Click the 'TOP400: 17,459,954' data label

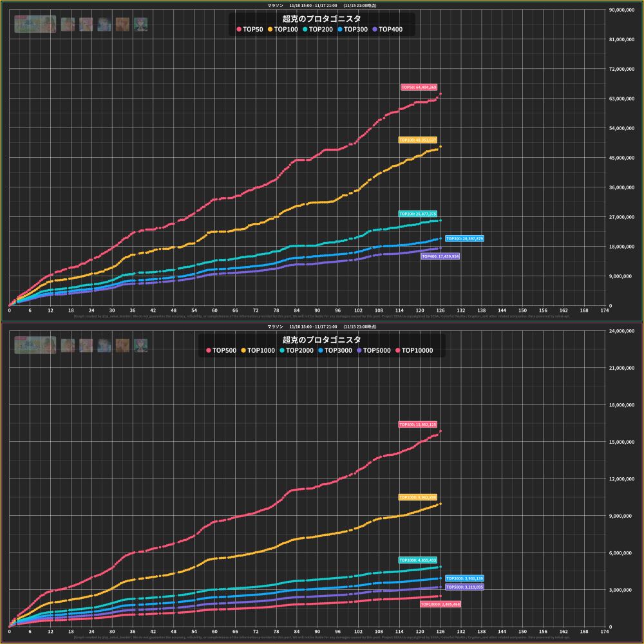440,256
